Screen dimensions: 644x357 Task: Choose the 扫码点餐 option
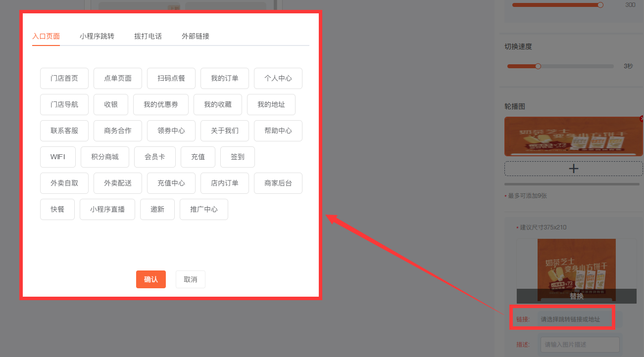171,78
